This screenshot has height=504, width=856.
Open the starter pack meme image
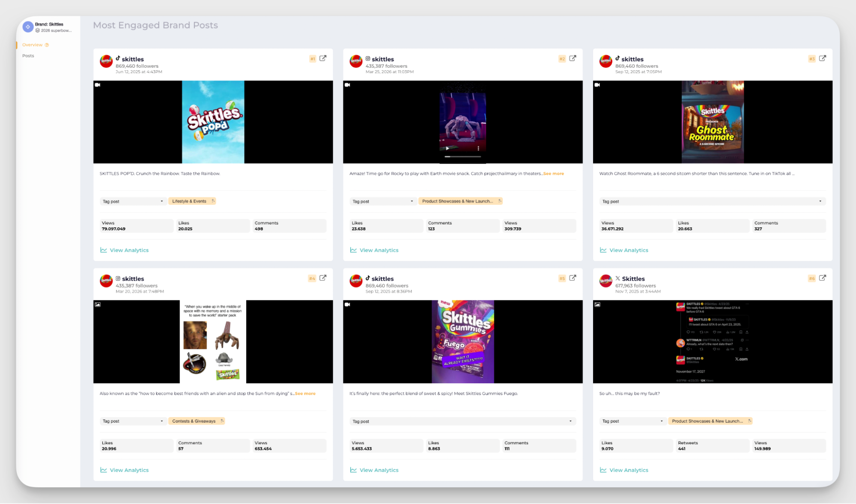213,342
